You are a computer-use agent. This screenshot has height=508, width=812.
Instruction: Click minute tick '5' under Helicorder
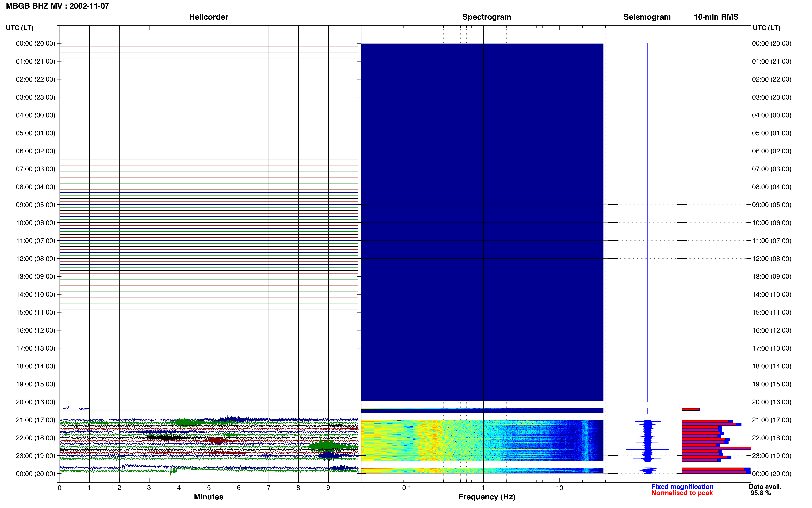pyautogui.click(x=209, y=487)
